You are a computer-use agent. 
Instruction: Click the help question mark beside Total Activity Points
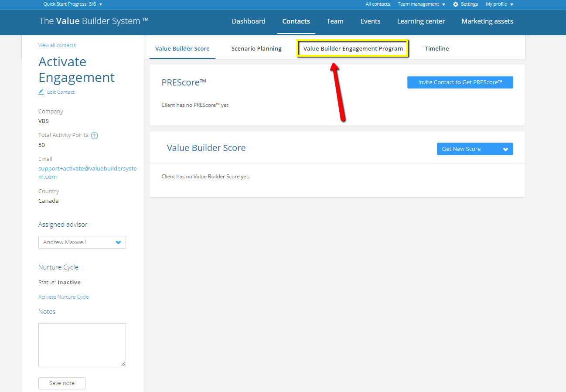click(x=94, y=136)
